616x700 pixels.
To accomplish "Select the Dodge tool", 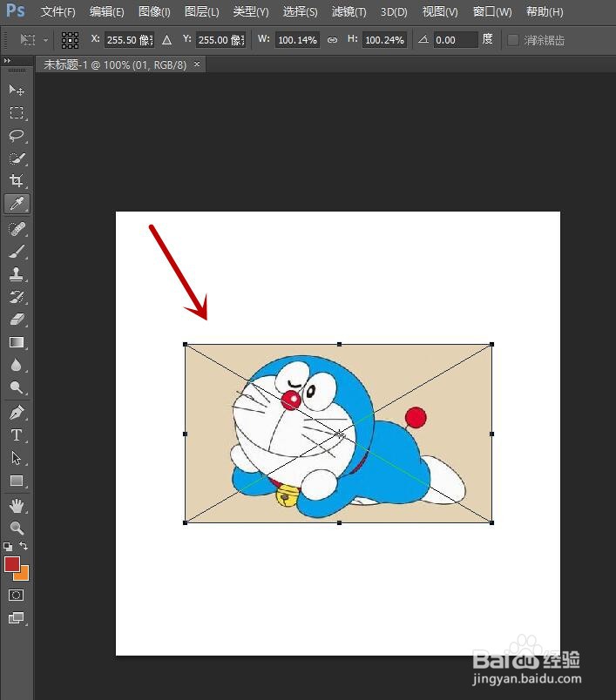I will point(17,387).
